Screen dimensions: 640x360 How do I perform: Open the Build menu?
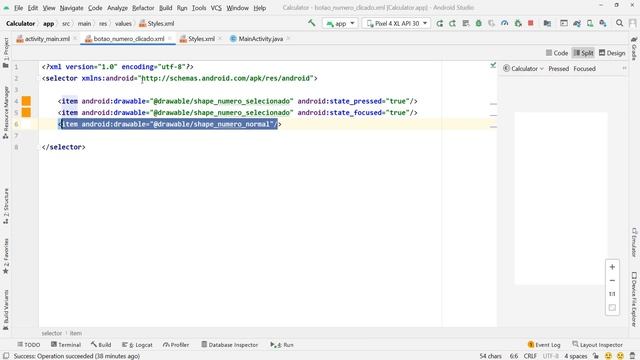pyautogui.click(x=165, y=8)
